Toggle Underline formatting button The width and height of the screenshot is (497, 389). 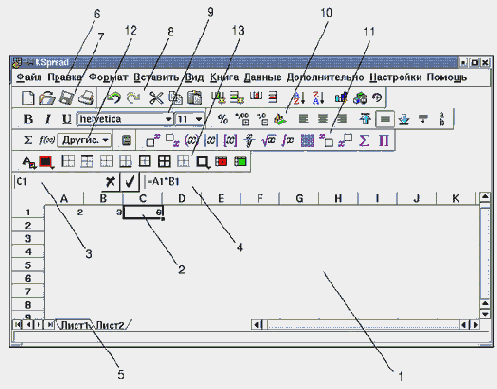click(x=67, y=119)
